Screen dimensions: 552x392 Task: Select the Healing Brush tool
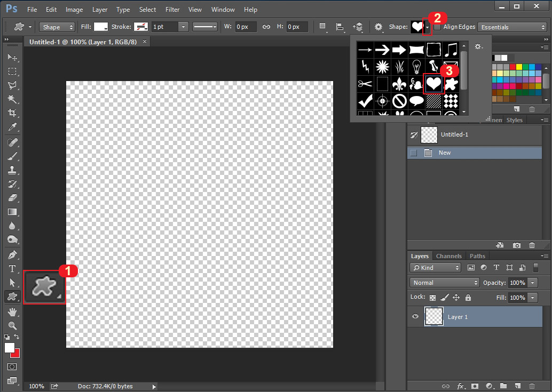(x=12, y=142)
